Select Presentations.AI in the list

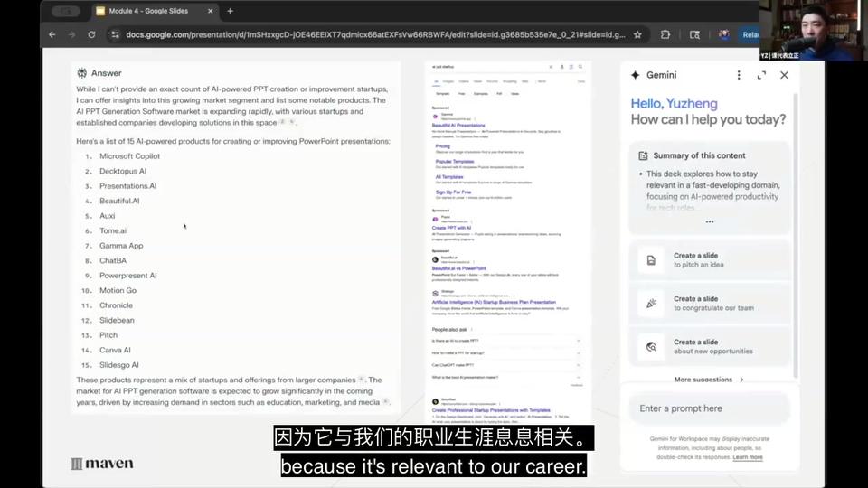click(x=127, y=186)
